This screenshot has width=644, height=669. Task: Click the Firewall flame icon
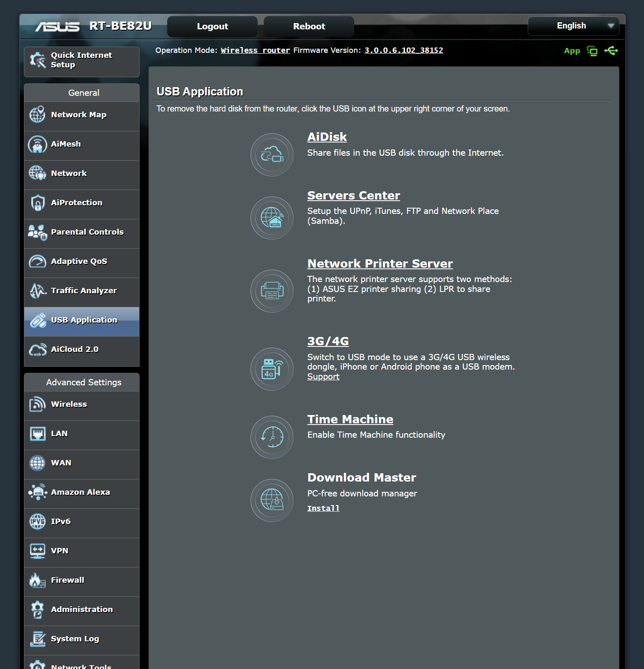tap(38, 580)
